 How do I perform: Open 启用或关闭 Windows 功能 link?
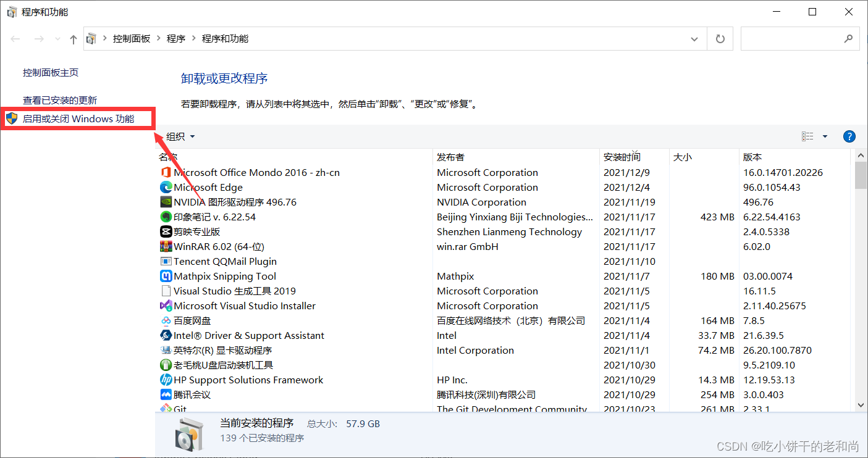[78, 119]
